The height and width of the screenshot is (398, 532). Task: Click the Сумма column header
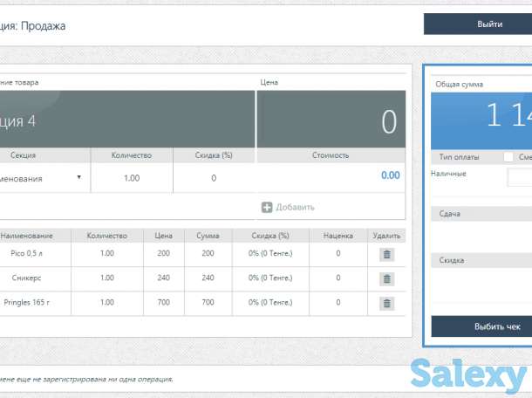(x=208, y=236)
